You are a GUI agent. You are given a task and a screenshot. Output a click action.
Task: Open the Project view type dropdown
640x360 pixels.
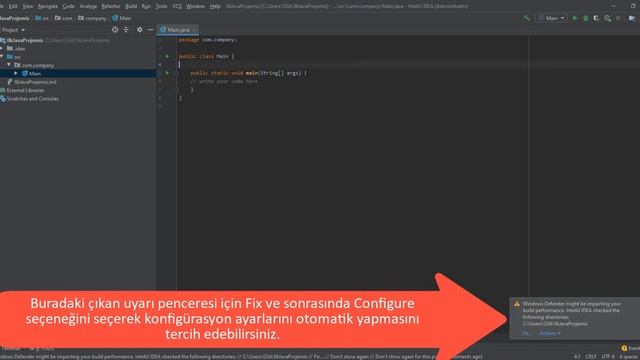coord(13,30)
